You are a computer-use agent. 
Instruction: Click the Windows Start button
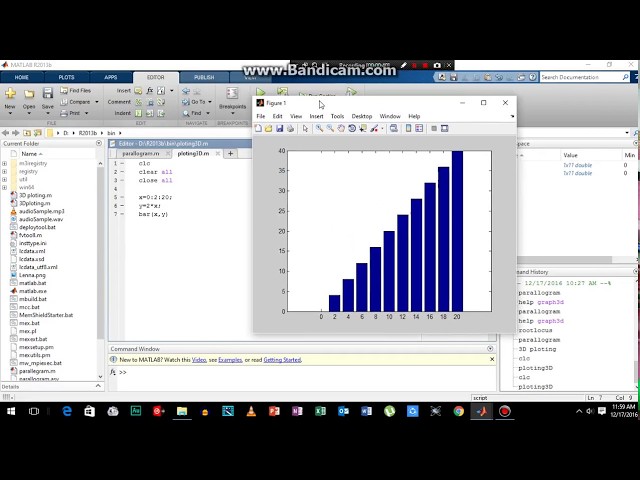11,411
